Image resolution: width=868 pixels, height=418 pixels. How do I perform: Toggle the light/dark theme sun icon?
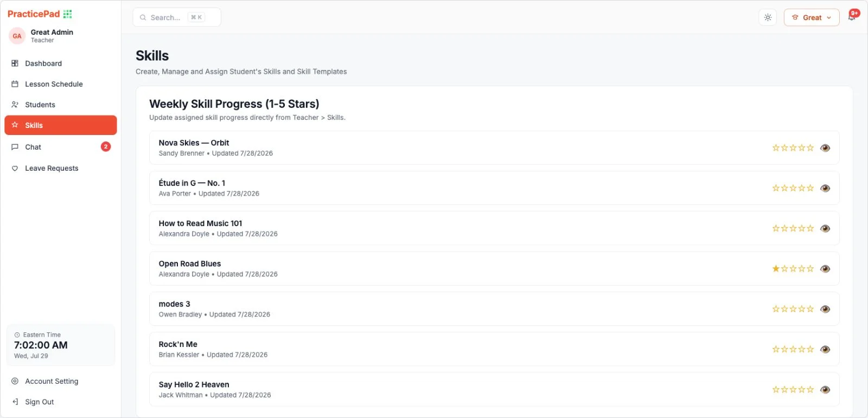pos(768,17)
